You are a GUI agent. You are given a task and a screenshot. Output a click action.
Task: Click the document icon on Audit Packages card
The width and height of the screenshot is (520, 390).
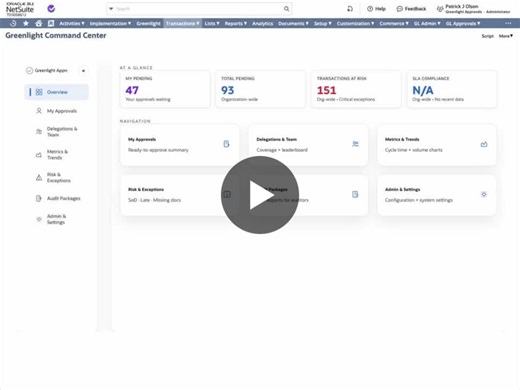click(x=355, y=194)
